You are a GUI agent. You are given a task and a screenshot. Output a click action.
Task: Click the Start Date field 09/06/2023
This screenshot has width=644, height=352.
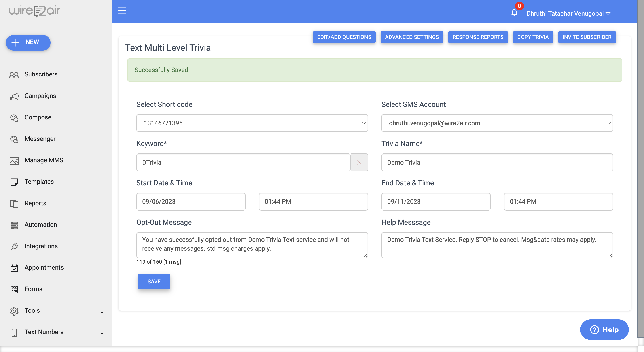pyautogui.click(x=191, y=201)
